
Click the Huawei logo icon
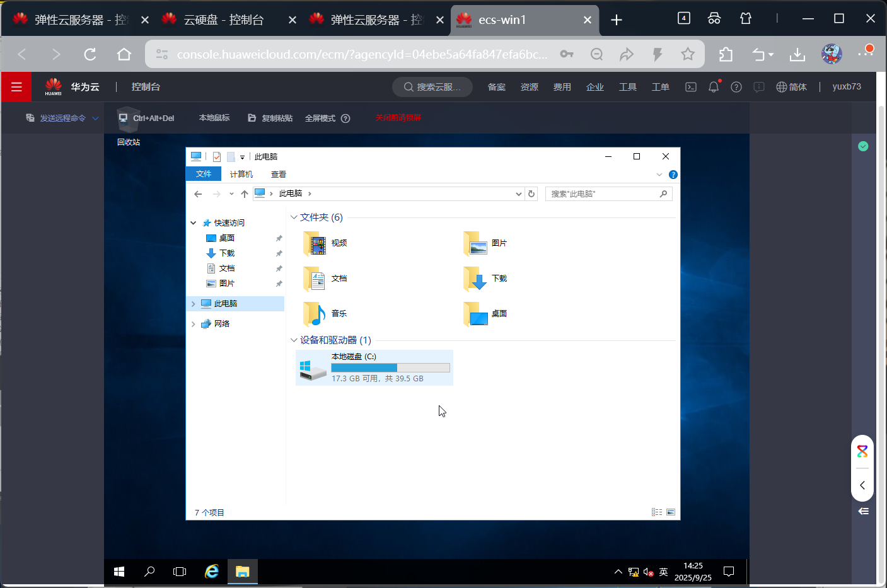[x=54, y=86]
